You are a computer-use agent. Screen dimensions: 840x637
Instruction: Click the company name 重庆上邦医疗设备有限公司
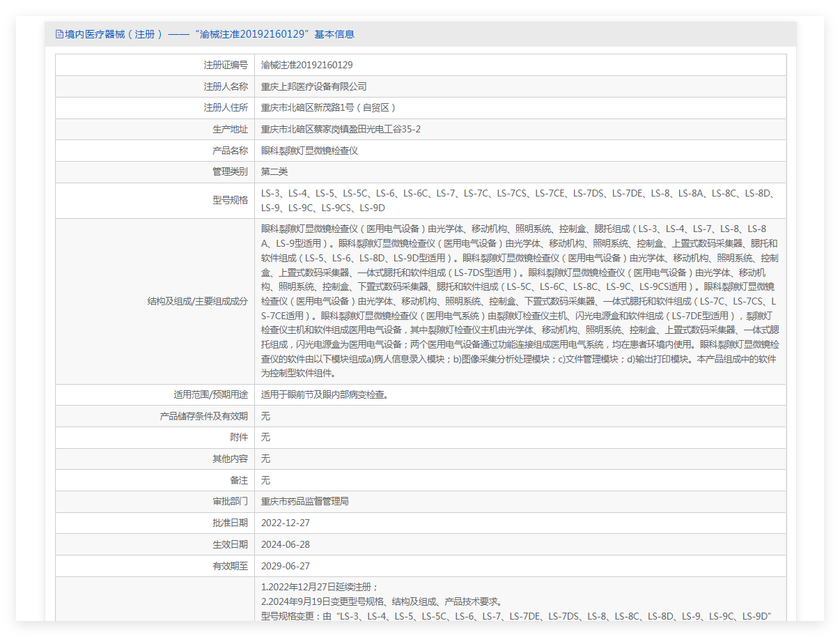click(314, 86)
